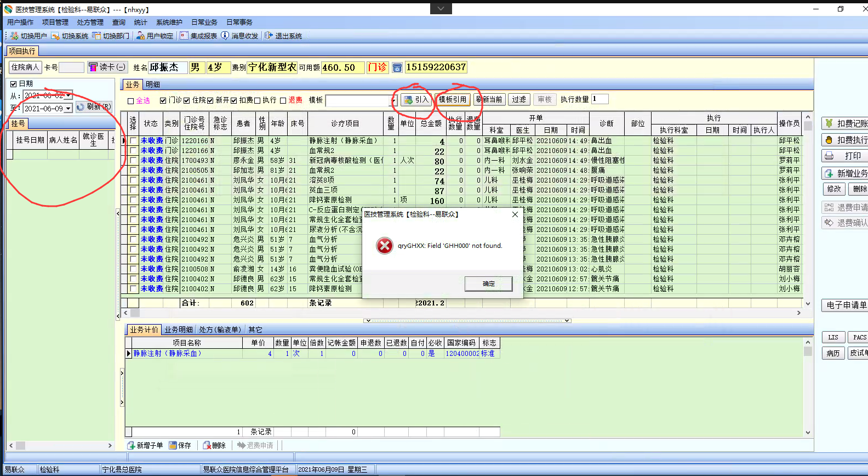This screenshot has height=476, width=868.
Task: Click the 用户锁定 user lock toolbar icon
Action: pos(140,36)
